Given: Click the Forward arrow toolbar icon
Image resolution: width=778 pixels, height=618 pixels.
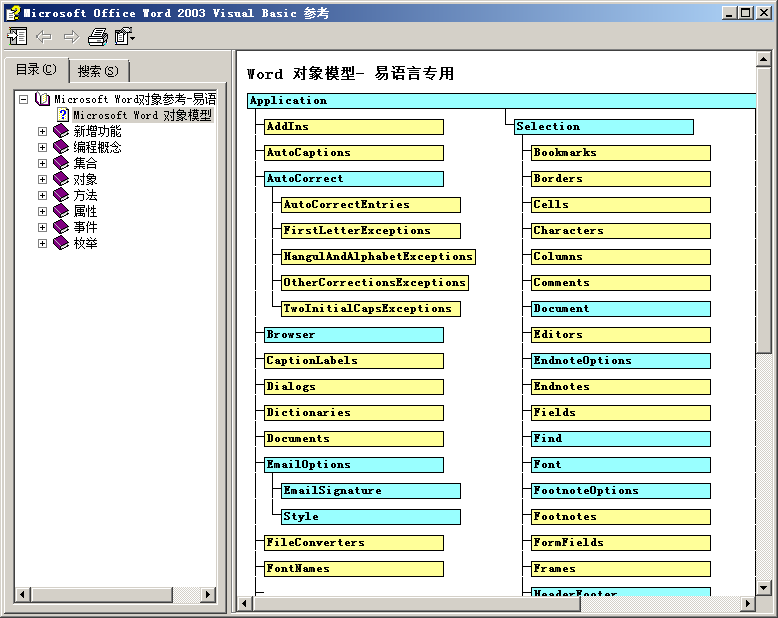Looking at the screenshot, I should 71,37.
